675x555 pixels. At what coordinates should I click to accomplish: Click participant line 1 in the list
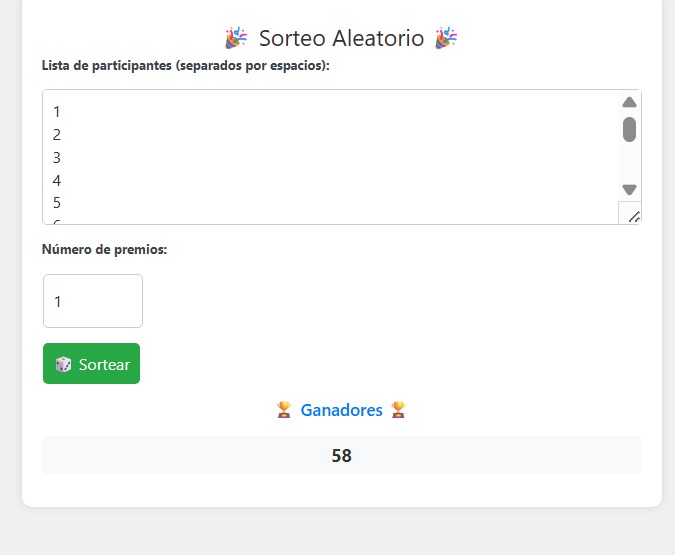pos(58,112)
